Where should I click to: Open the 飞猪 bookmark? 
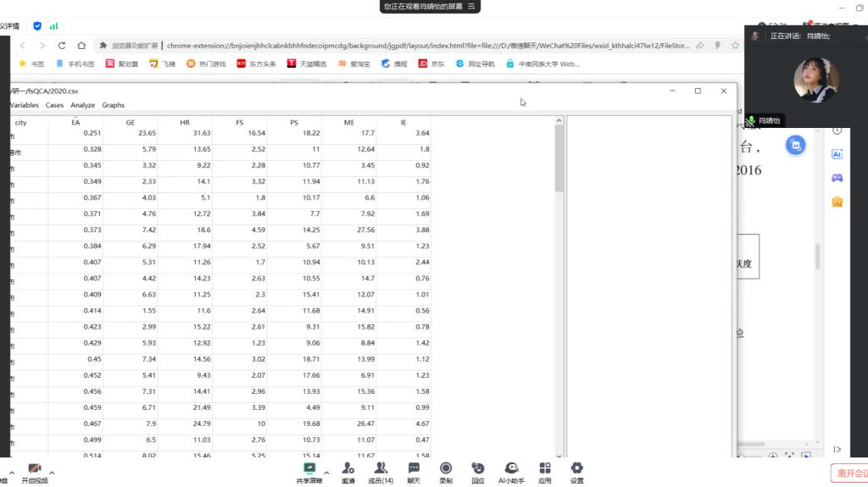click(162, 64)
